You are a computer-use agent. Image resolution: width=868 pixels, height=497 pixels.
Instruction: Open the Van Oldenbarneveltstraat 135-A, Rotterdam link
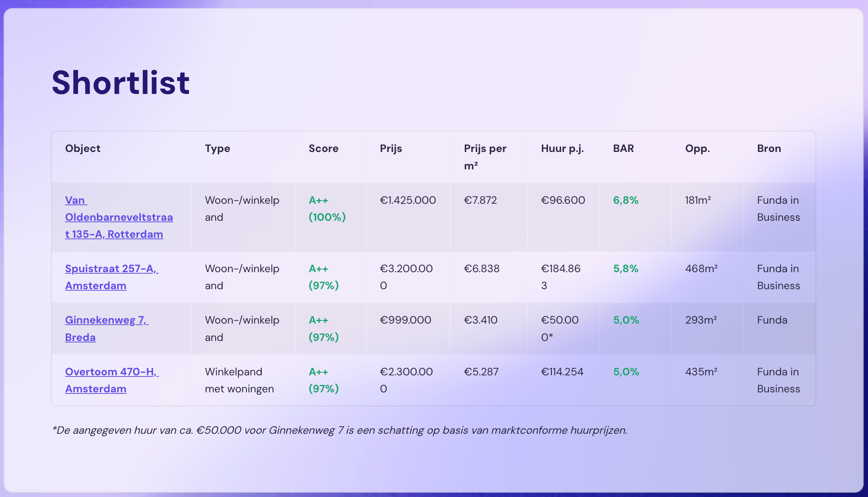(x=119, y=217)
